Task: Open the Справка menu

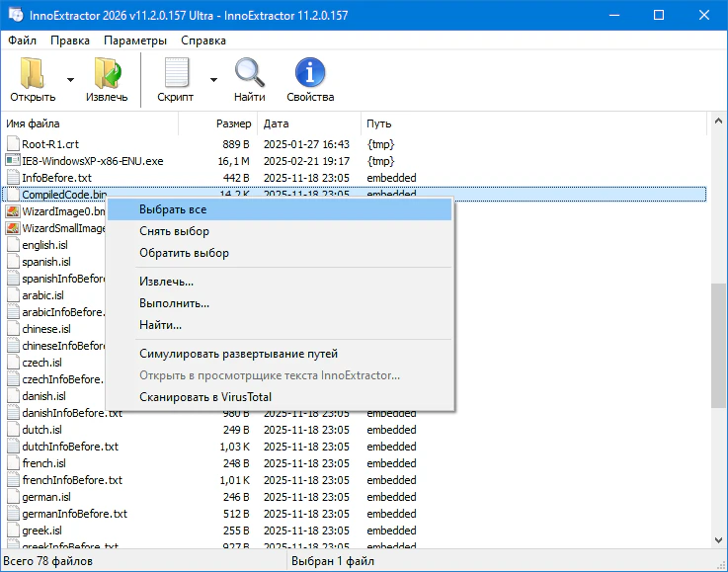Action: [x=202, y=41]
